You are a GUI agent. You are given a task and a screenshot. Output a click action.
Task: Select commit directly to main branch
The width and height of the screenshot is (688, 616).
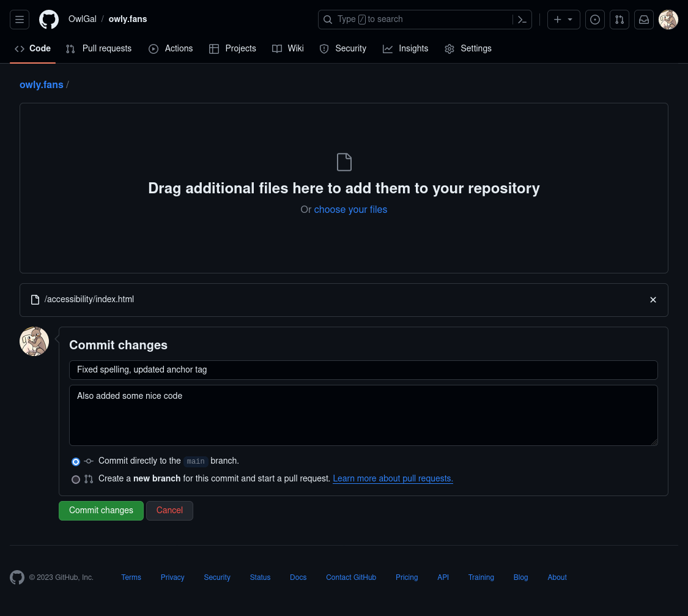[x=76, y=462]
